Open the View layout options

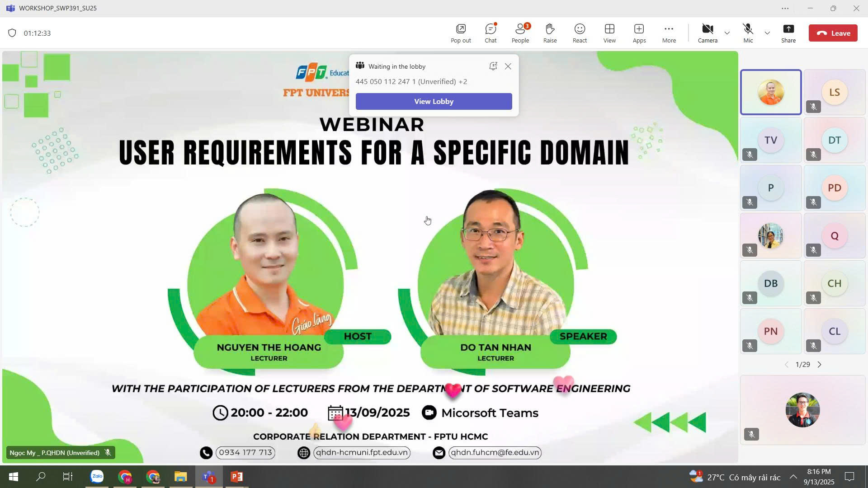click(x=609, y=33)
